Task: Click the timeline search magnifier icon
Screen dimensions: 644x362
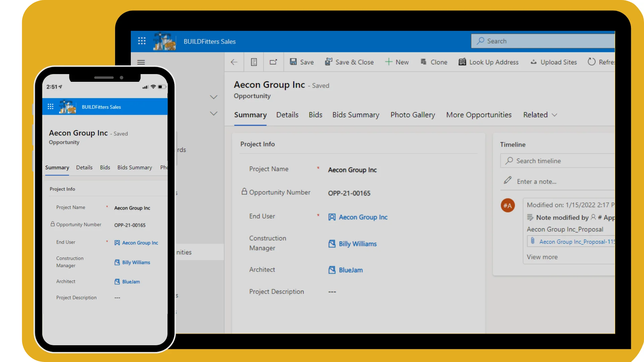Action: pyautogui.click(x=509, y=161)
